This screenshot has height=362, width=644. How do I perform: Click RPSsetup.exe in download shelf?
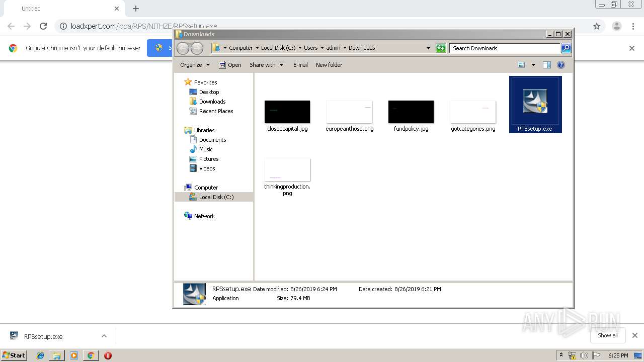click(43, 336)
